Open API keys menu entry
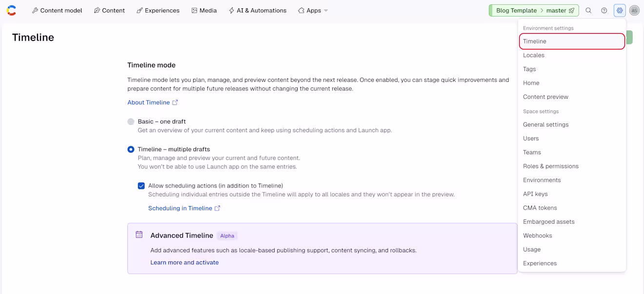The width and height of the screenshot is (644, 294). coord(572,194)
